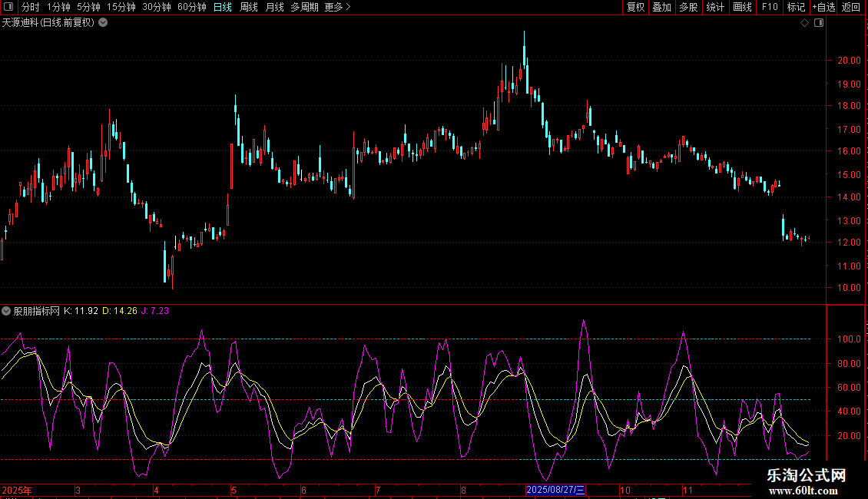Select the 60分钟 period tab

(191, 7)
